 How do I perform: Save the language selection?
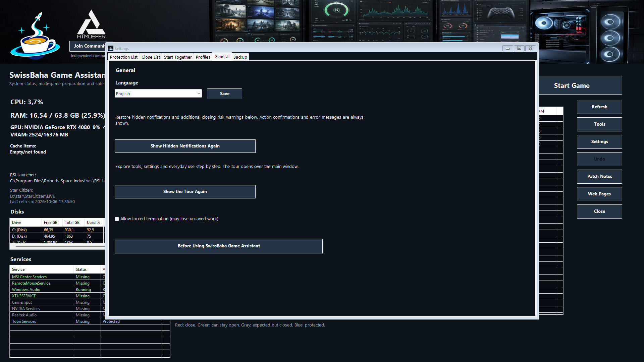pos(224,94)
